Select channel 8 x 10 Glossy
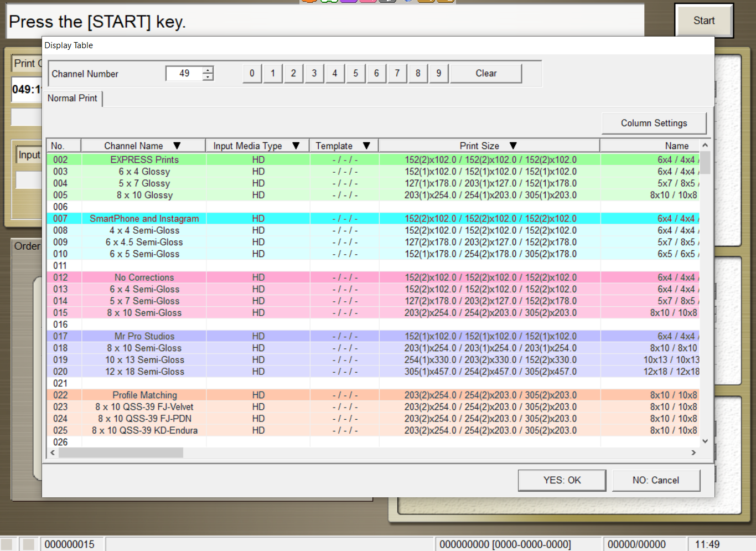 coord(374,195)
